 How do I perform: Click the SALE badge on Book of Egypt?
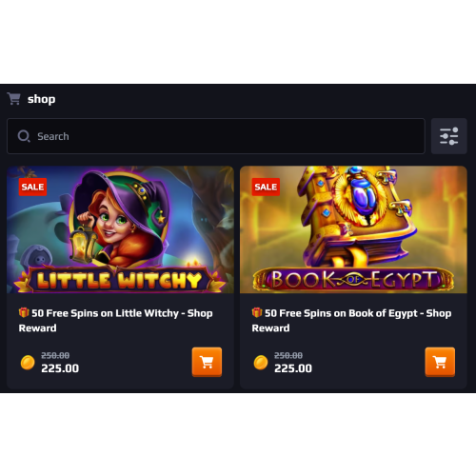(x=266, y=187)
